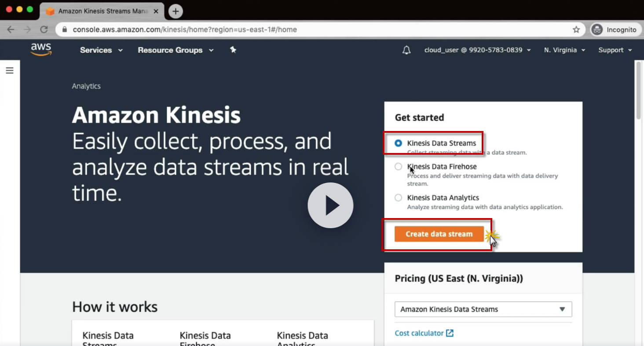Open the Support menu
This screenshot has width=644, height=346.
pyautogui.click(x=615, y=50)
